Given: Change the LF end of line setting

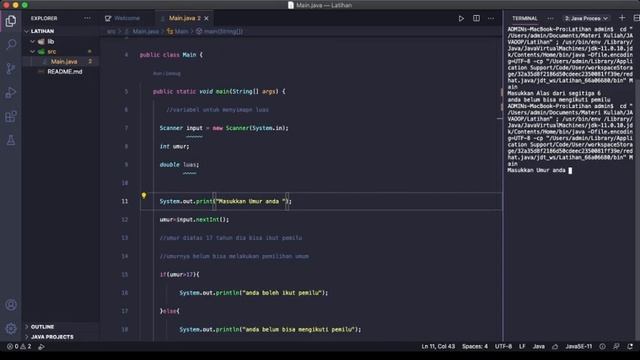Looking at the screenshot, I should [522, 347].
